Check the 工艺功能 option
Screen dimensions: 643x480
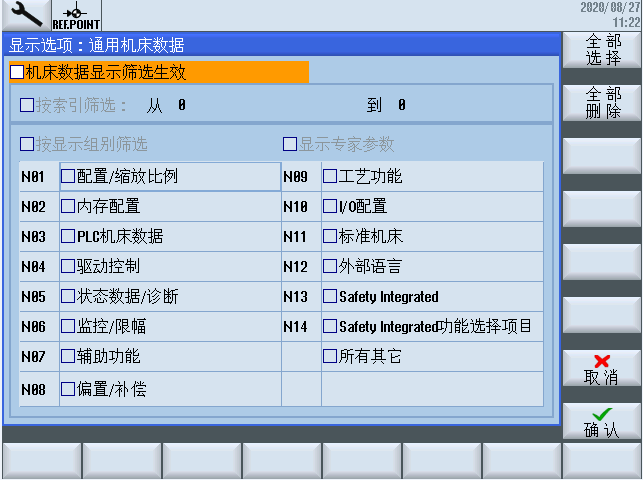coord(330,177)
